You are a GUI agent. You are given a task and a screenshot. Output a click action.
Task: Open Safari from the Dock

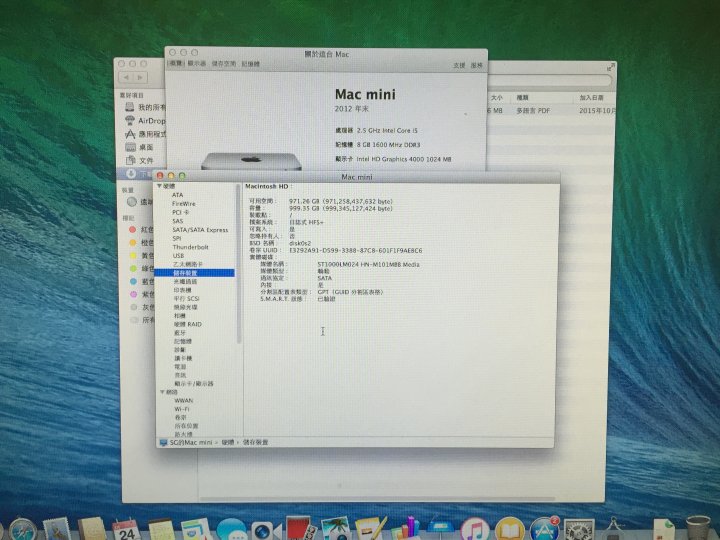tap(21, 530)
